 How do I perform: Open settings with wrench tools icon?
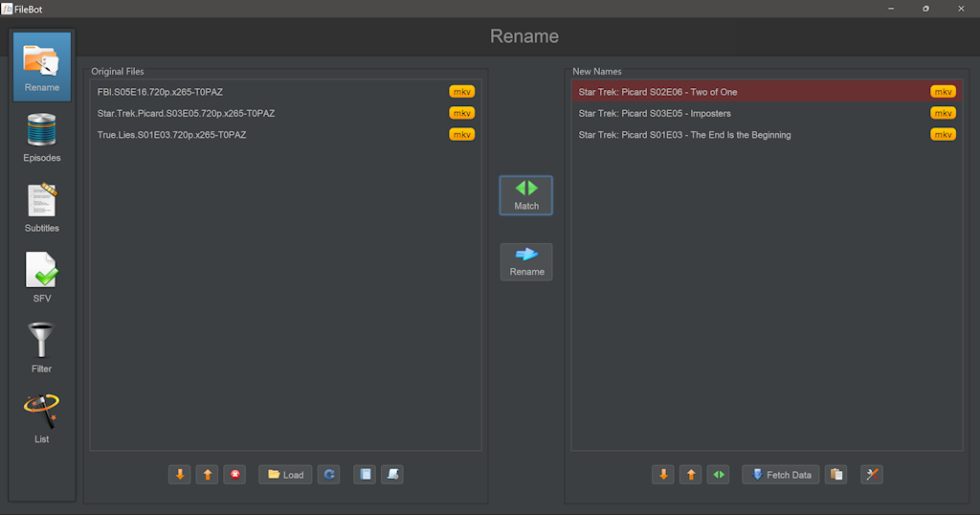pos(872,475)
